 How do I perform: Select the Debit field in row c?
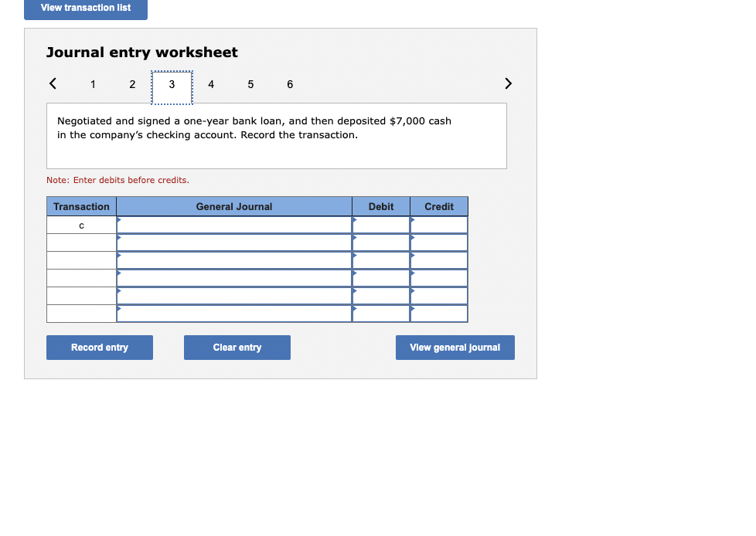[x=381, y=225]
